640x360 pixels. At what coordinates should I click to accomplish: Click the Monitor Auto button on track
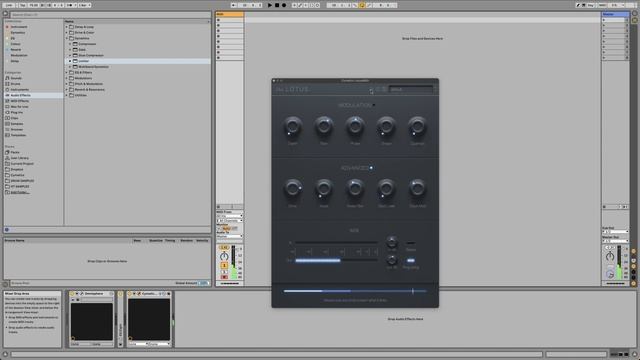click(227, 229)
